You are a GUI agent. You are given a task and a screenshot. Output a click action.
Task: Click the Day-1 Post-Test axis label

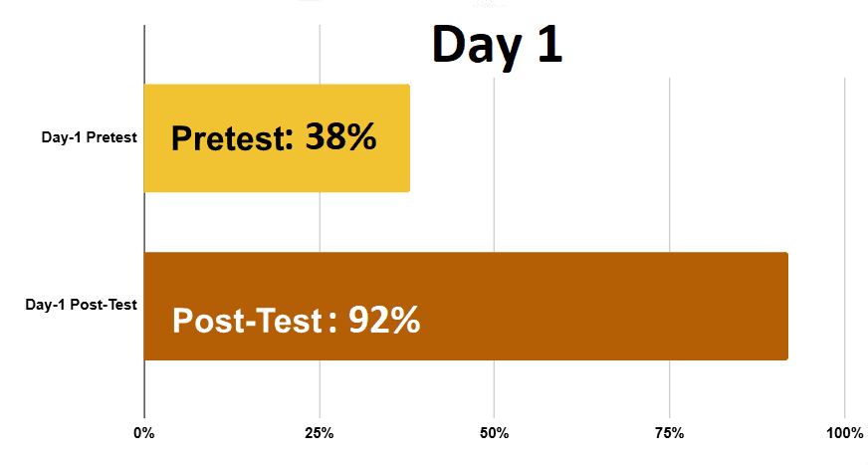point(82,305)
